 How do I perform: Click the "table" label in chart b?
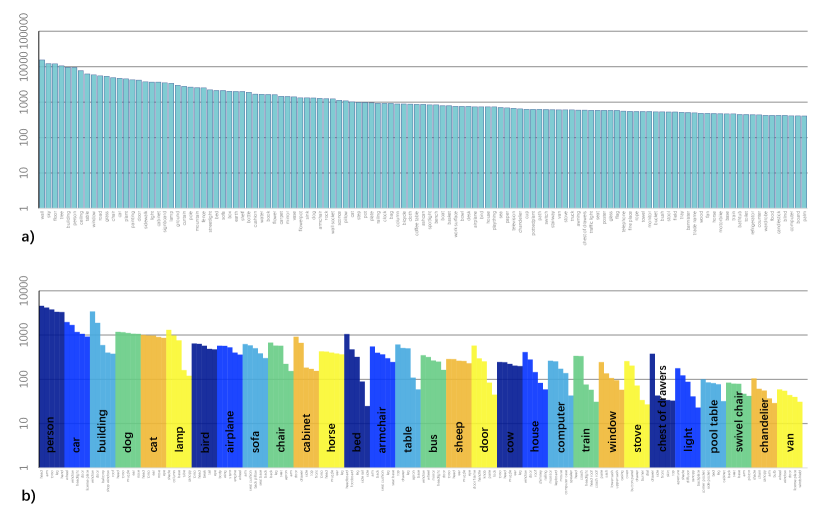coord(408,439)
